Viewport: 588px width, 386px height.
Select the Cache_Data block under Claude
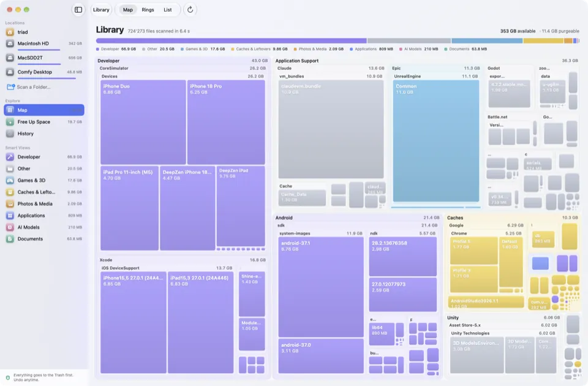[302, 198]
